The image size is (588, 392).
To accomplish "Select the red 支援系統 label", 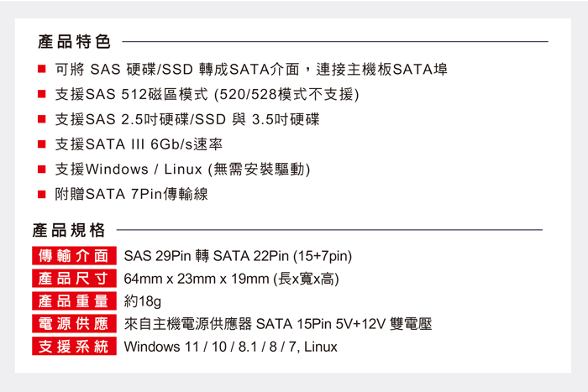I will tap(74, 347).
